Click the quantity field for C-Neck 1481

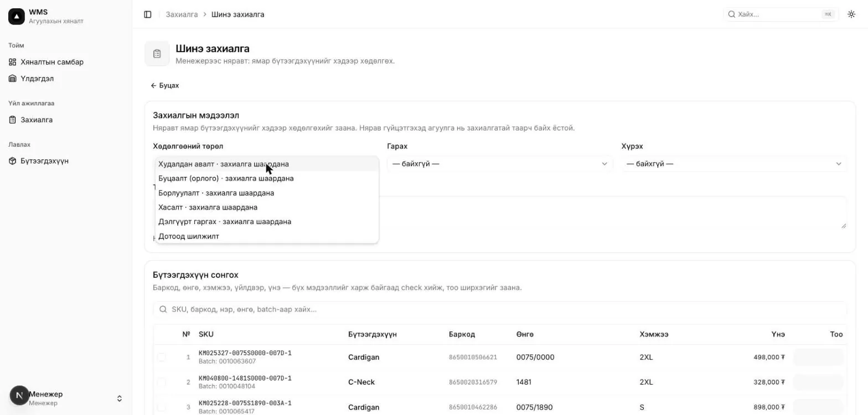coord(818,382)
